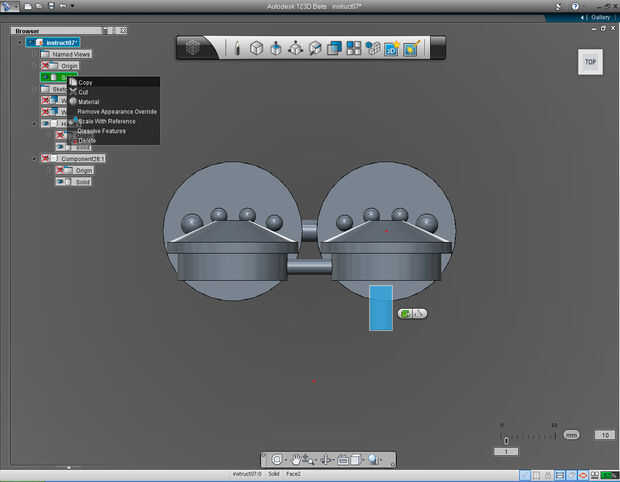Toggle visibility of Component01:1
The image size is (620, 482).
pos(45,158)
